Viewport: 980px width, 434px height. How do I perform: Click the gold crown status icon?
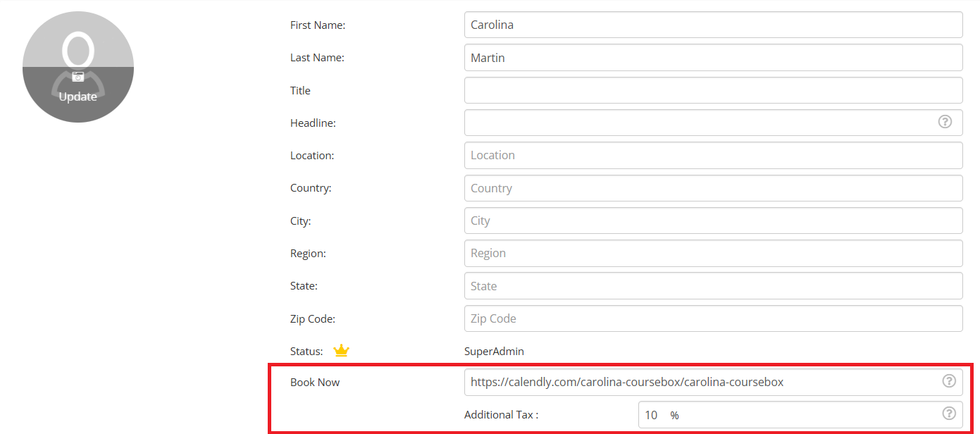tap(341, 351)
